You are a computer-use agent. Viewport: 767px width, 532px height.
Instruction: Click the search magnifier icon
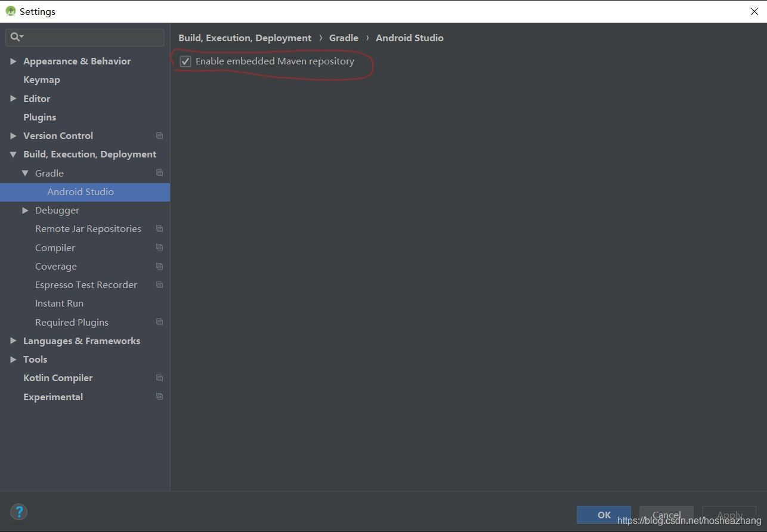point(17,37)
